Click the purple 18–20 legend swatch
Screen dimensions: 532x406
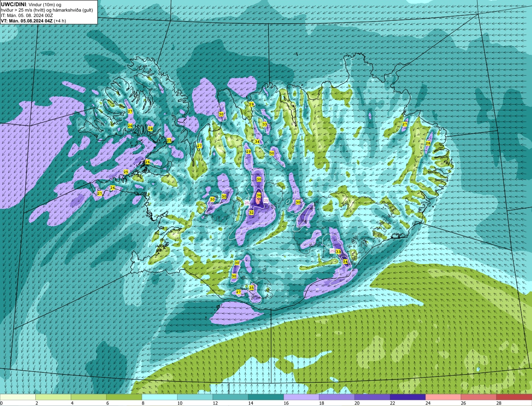pos(337,397)
